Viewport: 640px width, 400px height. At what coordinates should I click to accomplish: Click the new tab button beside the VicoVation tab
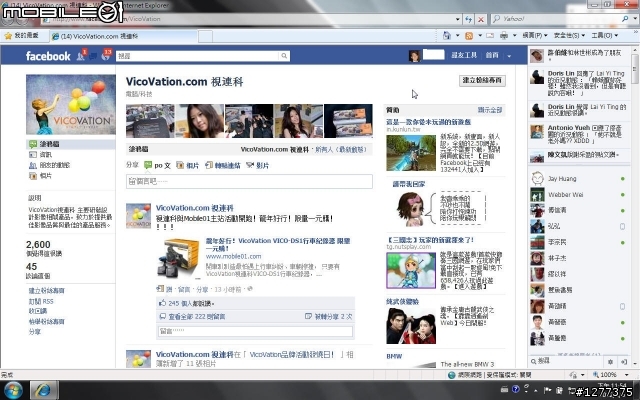click(205, 36)
